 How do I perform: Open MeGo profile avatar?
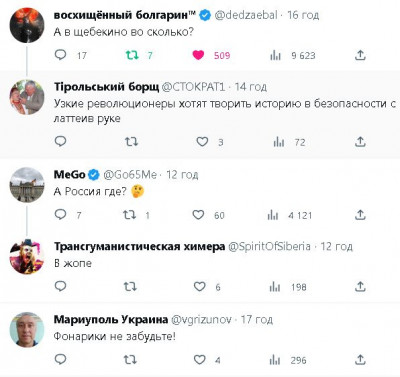[27, 185]
